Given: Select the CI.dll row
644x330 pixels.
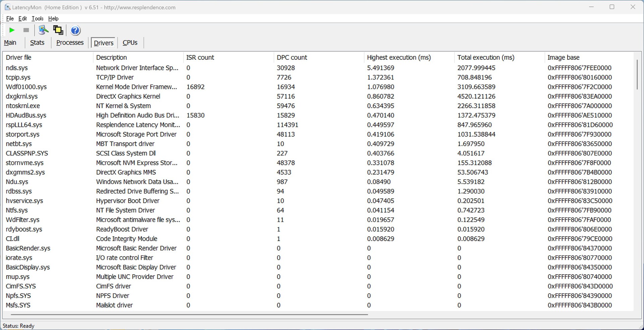Looking at the screenshot, I should point(318,239).
